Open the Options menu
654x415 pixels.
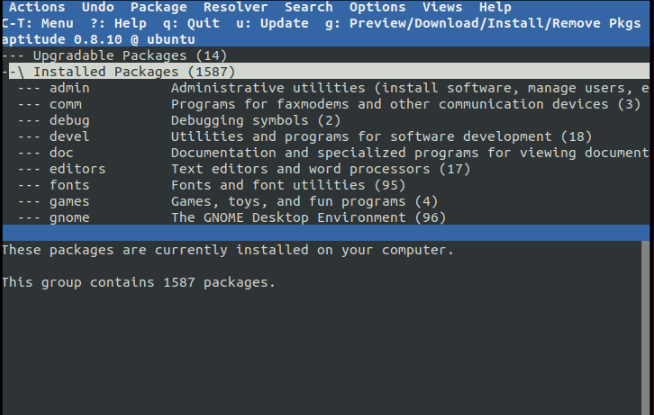pyautogui.click(x=378, y=7)
